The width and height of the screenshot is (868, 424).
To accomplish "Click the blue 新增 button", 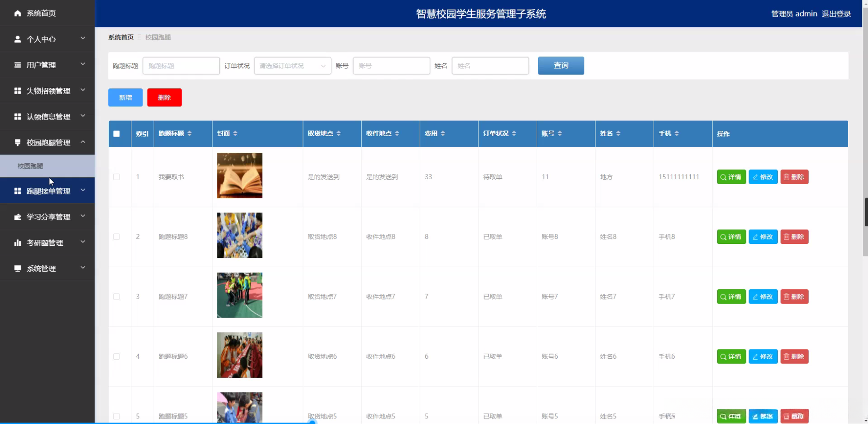I will 125,97.
